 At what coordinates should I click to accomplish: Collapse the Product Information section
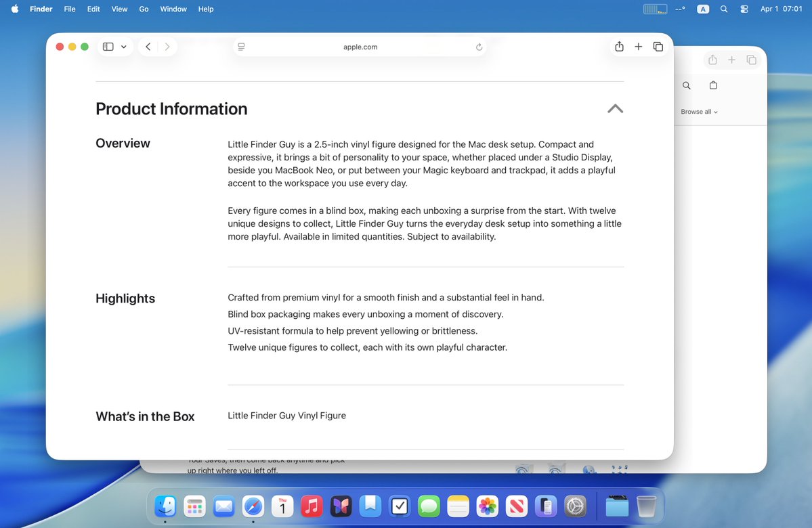(x=614, y=108)
